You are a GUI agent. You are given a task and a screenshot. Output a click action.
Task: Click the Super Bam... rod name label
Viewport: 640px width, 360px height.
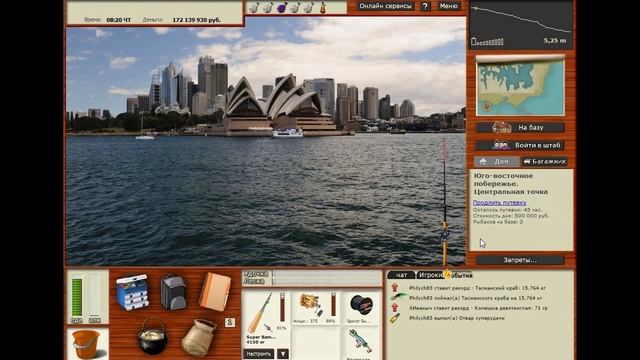click(x=261, y=337)
